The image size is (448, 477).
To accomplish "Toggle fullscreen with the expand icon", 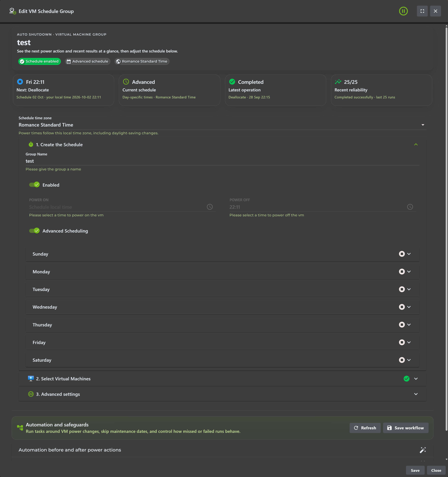I will tap(422, 11).
